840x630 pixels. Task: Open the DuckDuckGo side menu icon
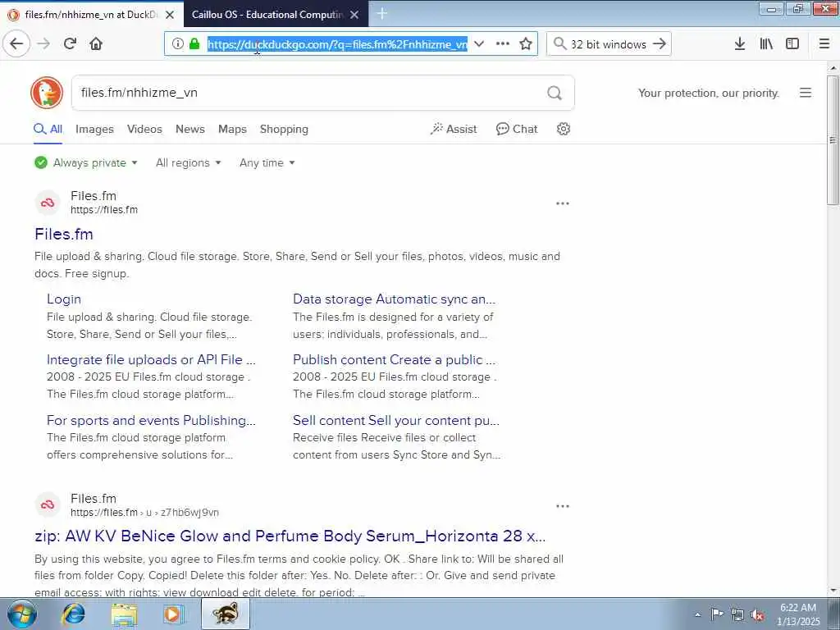[x=806, y=93]
